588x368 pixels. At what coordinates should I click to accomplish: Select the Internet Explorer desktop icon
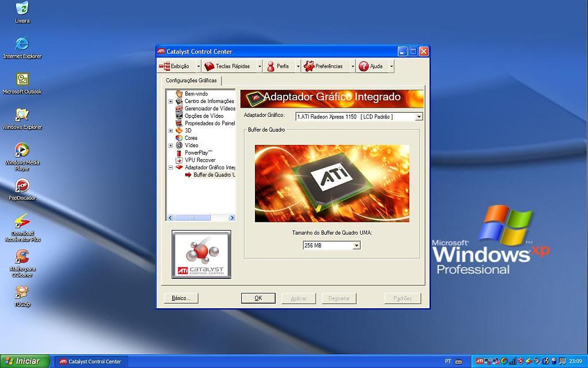point(22,44)
